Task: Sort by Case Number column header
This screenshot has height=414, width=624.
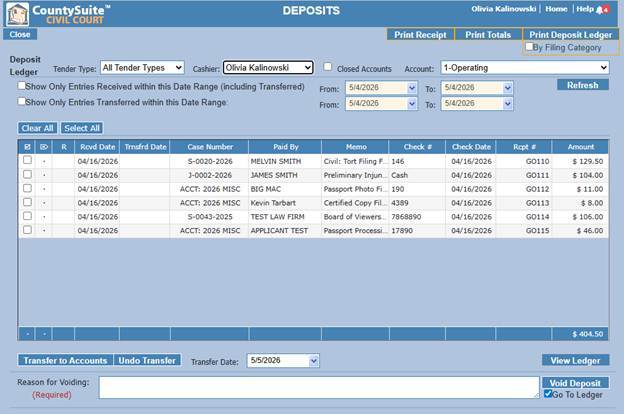Action: click(x=210, y=147)
